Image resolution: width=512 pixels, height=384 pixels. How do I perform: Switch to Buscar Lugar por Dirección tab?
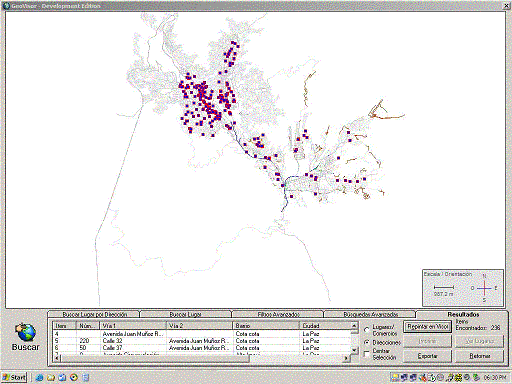pos(94,314)
